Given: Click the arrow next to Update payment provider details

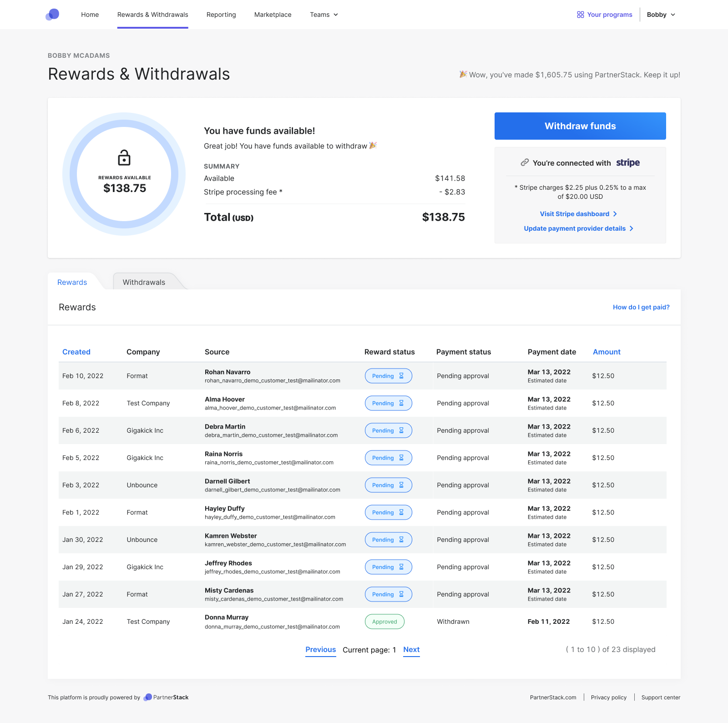Looking at the screenshot, I should (x=632, y=228).
